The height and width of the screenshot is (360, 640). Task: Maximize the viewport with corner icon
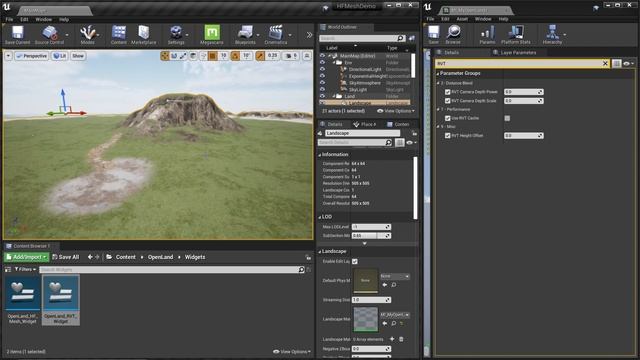(307, 56)
